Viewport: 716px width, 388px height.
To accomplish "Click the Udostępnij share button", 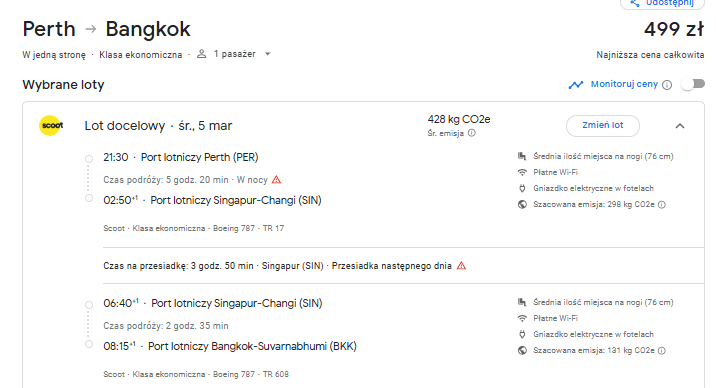I will [x=662, y=3].
